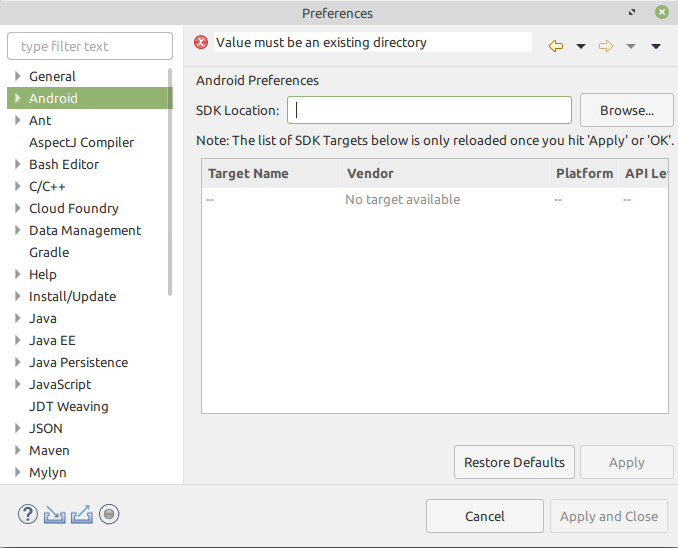Select Cloud Foundry preferences
This screenshot has height=548, width=678.
pos(74,208)
